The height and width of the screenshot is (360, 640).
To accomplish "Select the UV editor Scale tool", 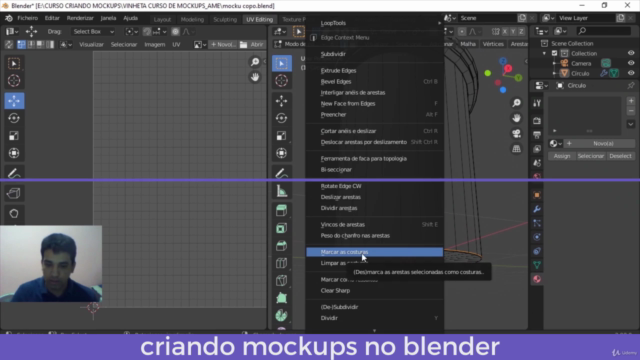I will 14,136.
